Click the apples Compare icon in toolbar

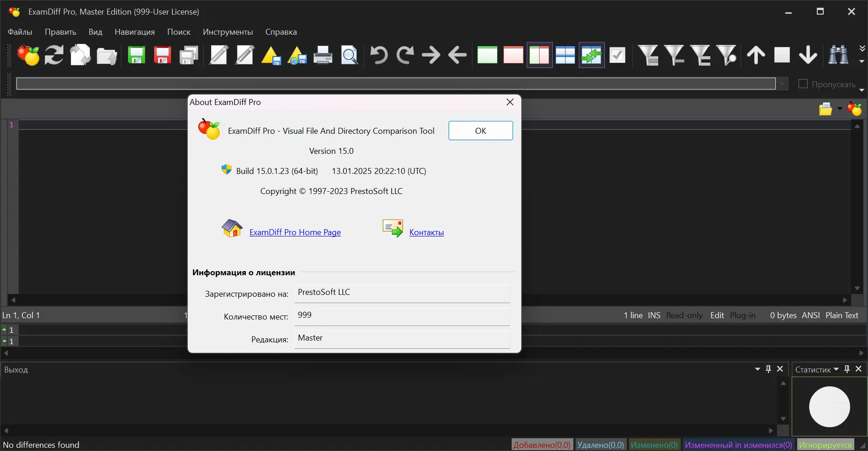[x=28, y=55]
